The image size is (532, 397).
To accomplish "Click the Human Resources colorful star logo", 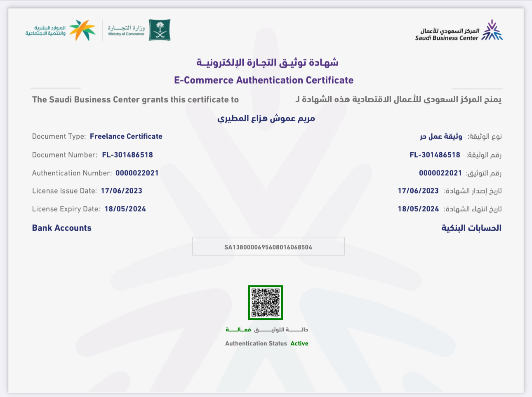I will click(x=82, y=30).
